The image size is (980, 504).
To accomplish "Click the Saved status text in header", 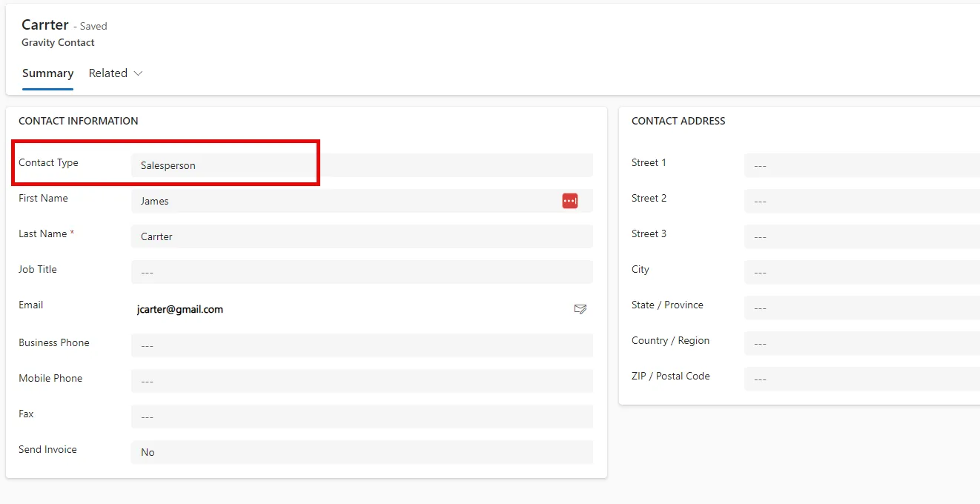I will (93, 26).
